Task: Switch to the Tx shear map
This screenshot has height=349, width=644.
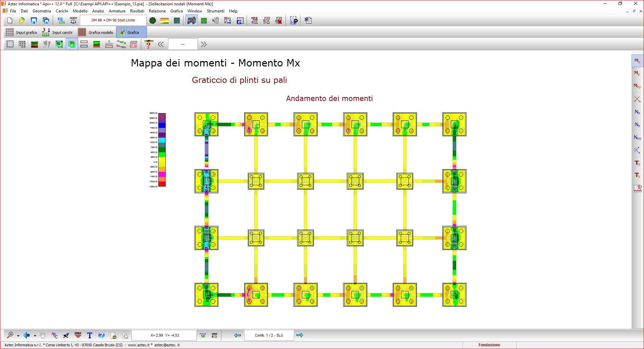Action: pyautogui.click(x=637, y=163)
